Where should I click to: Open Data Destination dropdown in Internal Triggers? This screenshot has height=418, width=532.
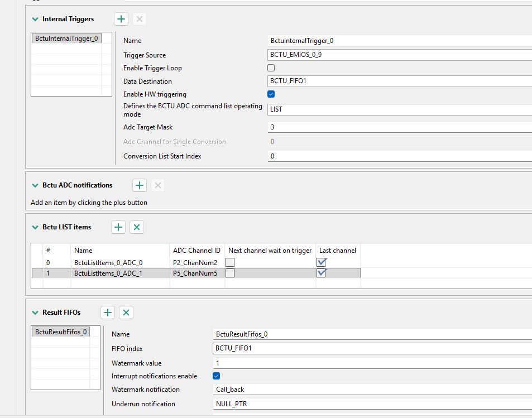(400, 81)
